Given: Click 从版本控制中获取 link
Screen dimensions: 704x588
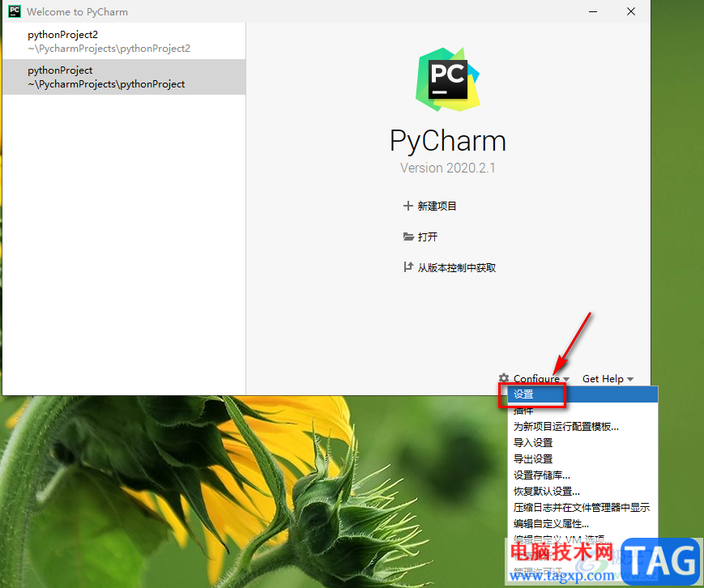Looking at the screenshot, I should click(457, 268).
